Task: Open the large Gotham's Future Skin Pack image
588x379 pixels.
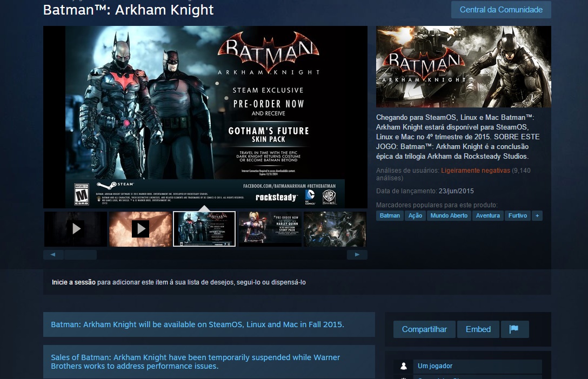Action: (205, 117)
